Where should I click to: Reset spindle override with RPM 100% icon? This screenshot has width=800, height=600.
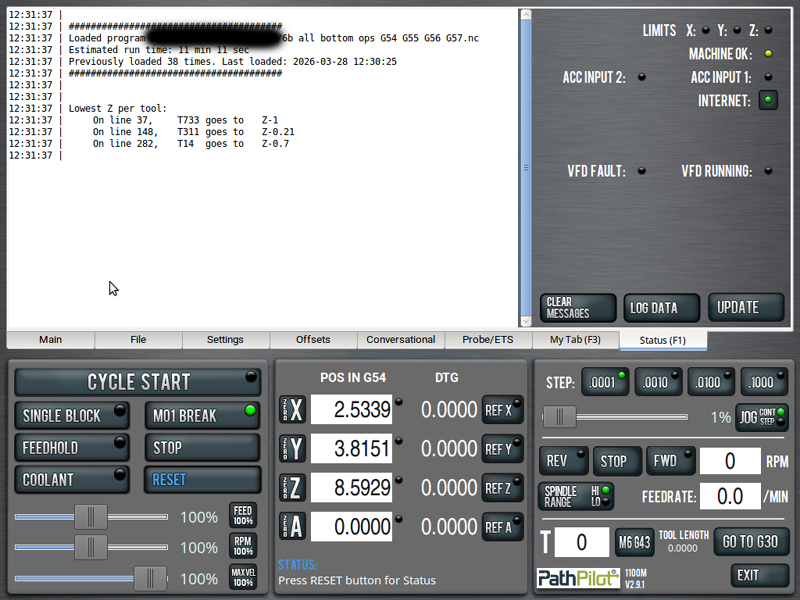click(x=243, y=547)
